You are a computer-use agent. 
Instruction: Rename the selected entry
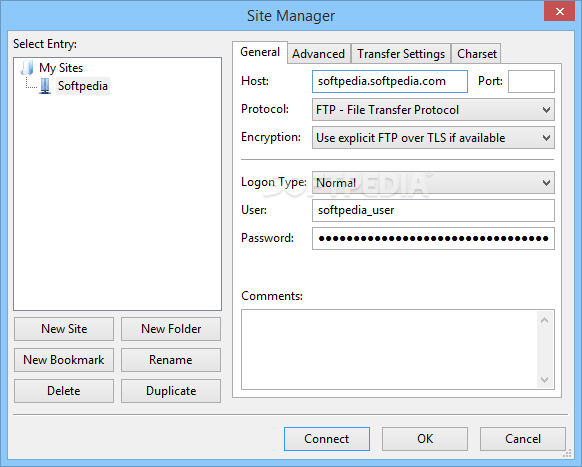coord(171,360)
